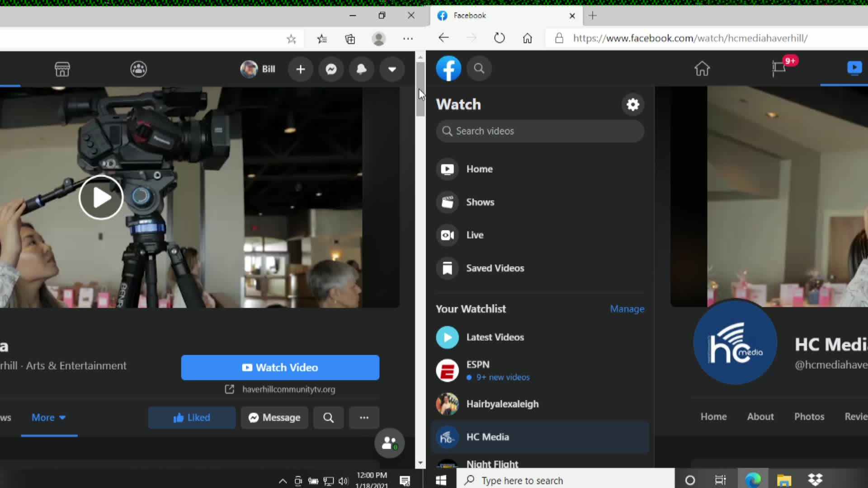Image resolution: width=868 pixels, height=488 pixels.
Task: Open Watch Home in sidebar
Action: pos(540,169)
